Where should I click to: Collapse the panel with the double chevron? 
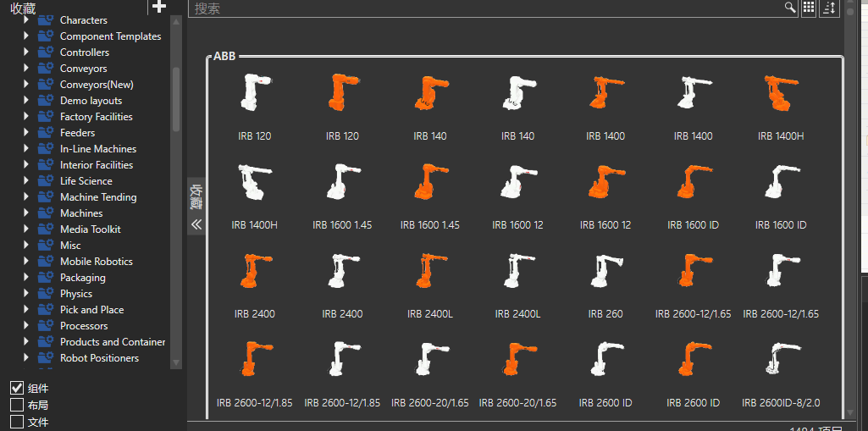196,224
